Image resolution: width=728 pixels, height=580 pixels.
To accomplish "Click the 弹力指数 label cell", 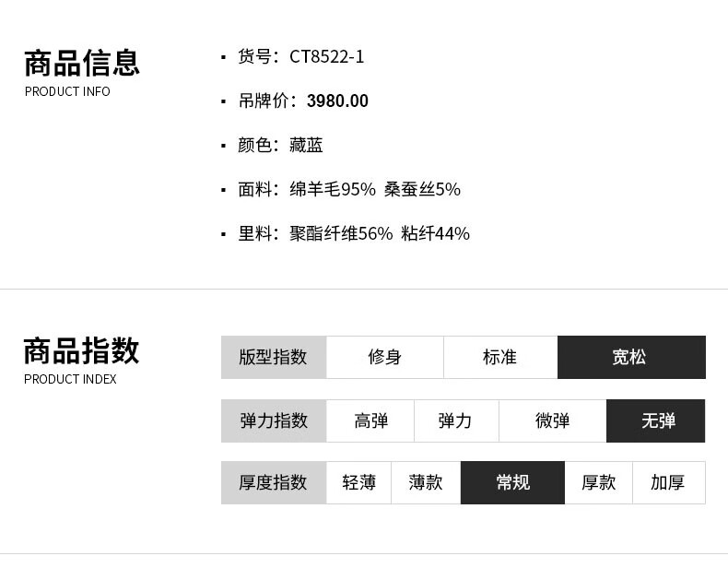I will [274, 420].
